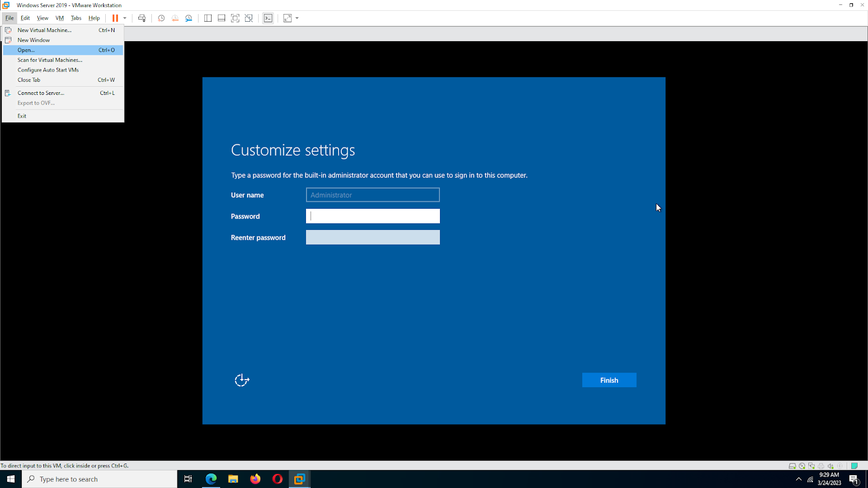Click the stretch guest display icon
The height and width of the screenshot is (488, 868).
pyautogui.click(x=288, y=18)
